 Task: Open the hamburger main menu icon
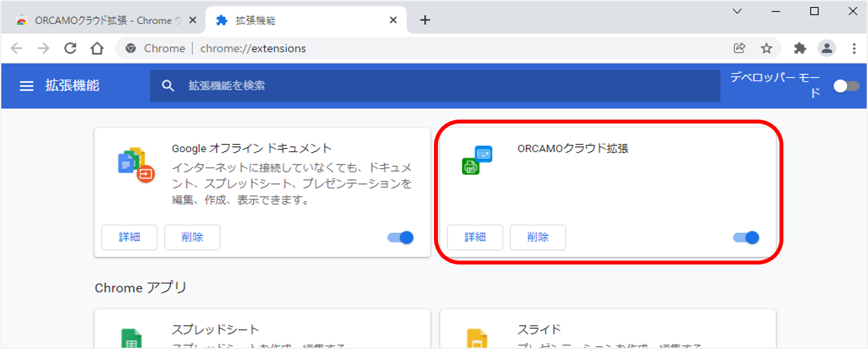(x=27, y=86)
